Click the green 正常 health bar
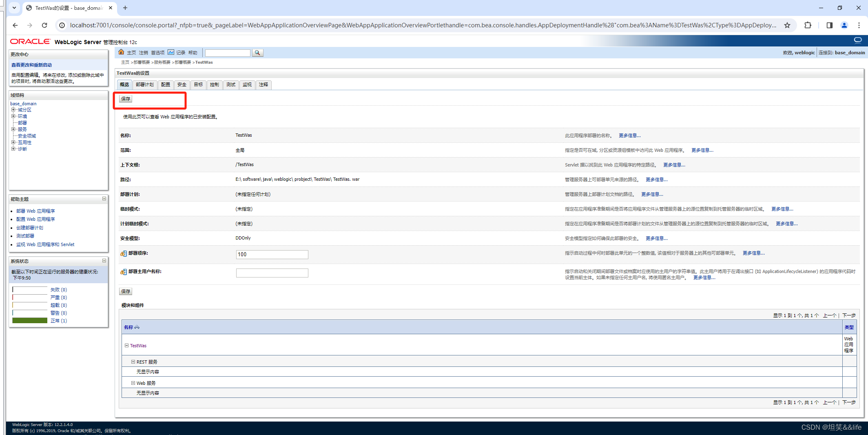This screenshot has width=868, height=435. (x=30, y=321)
